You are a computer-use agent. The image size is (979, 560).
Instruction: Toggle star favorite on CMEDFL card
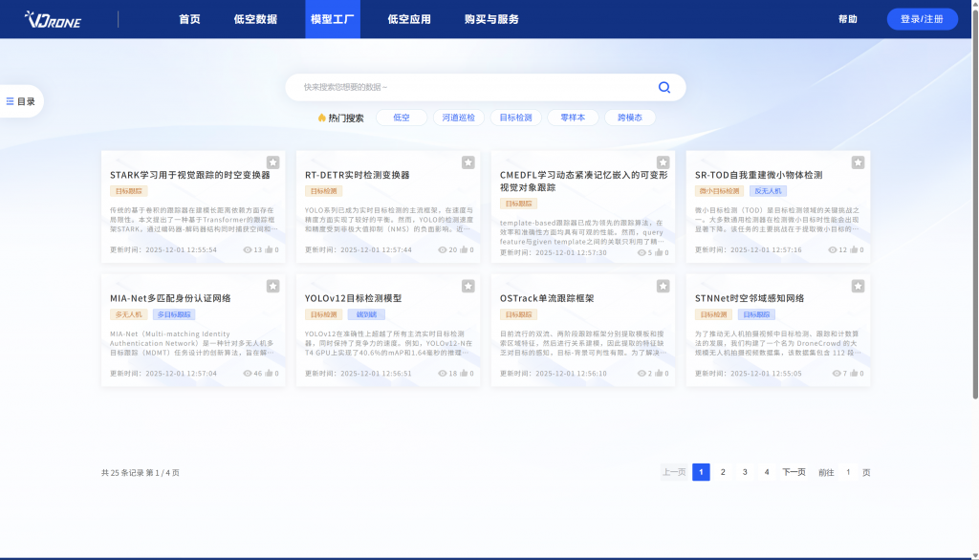tap(663, 162)
